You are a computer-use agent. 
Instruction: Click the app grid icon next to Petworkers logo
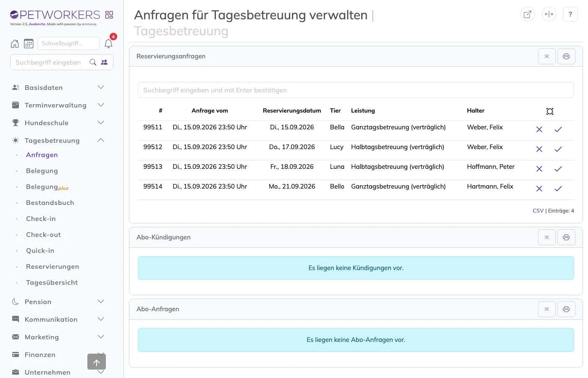[109, 15]
